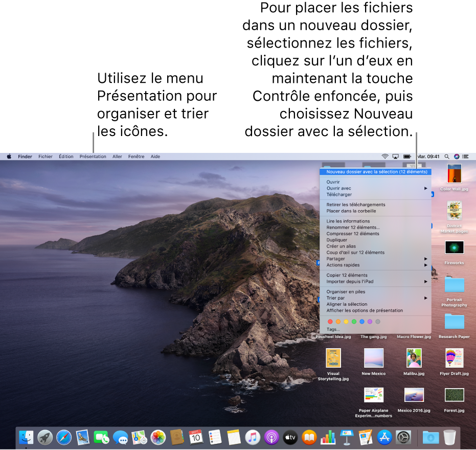Open Safari compass icon in Dock

tap(64, 438)
